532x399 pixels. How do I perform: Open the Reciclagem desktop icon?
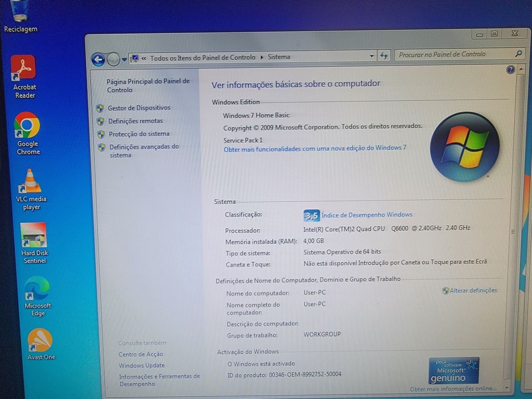click(x=20, y=17)
